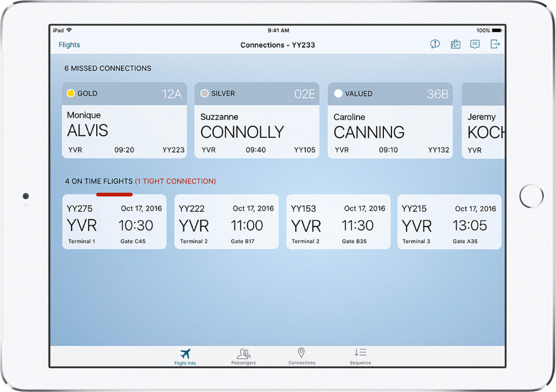Click 'Terminal 1' on the YY275 card
The image size is (556, 392).
[x=81, y=242]
